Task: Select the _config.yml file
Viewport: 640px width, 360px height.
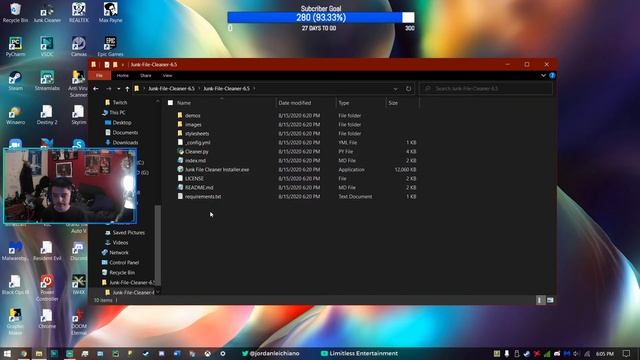Action: tap(198, 142)
